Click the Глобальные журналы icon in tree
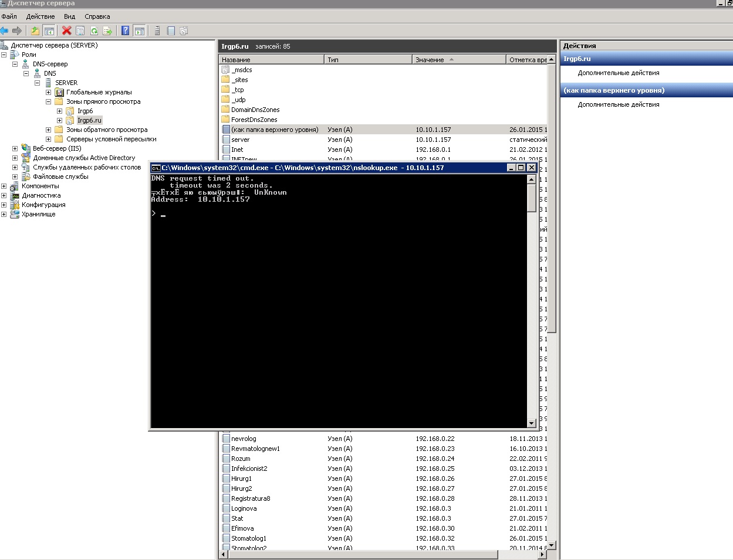This screenshot has height=560, width=733. click(59, 92)
